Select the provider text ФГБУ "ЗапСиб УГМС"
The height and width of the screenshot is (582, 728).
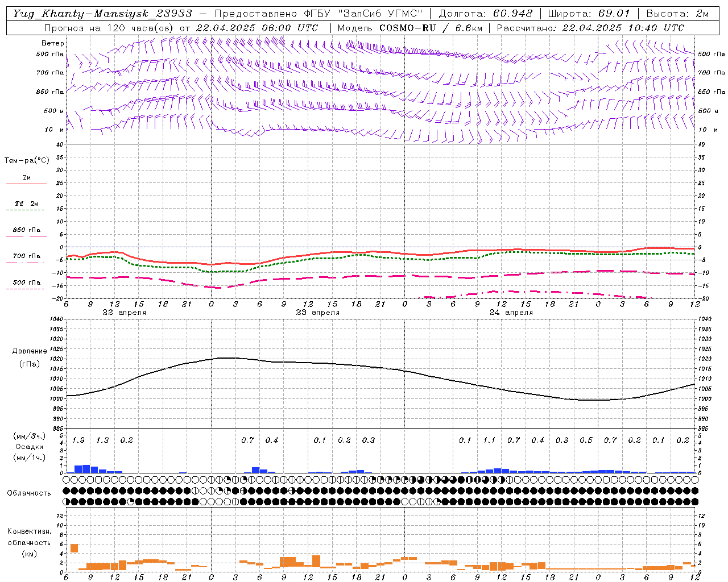click(x=362, y=14)
